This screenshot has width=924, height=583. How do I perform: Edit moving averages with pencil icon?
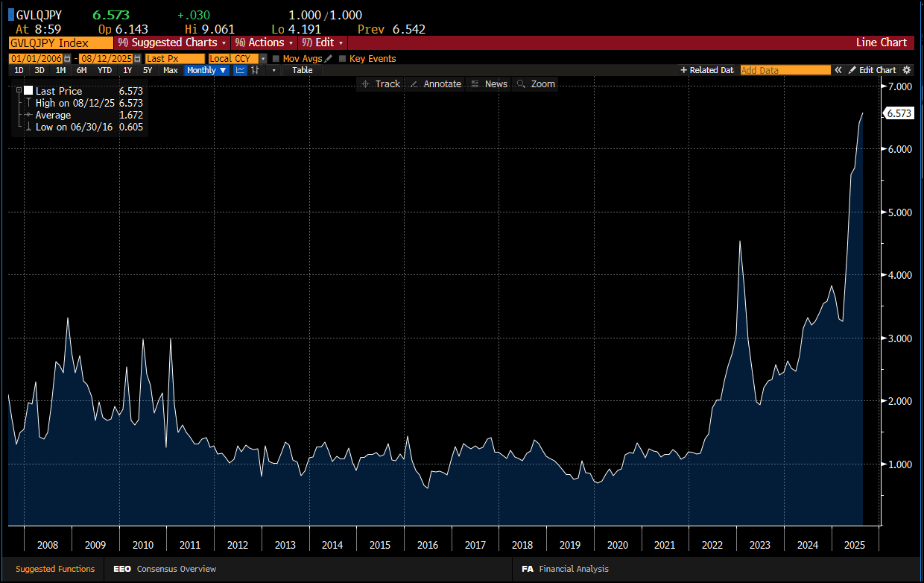329,58
